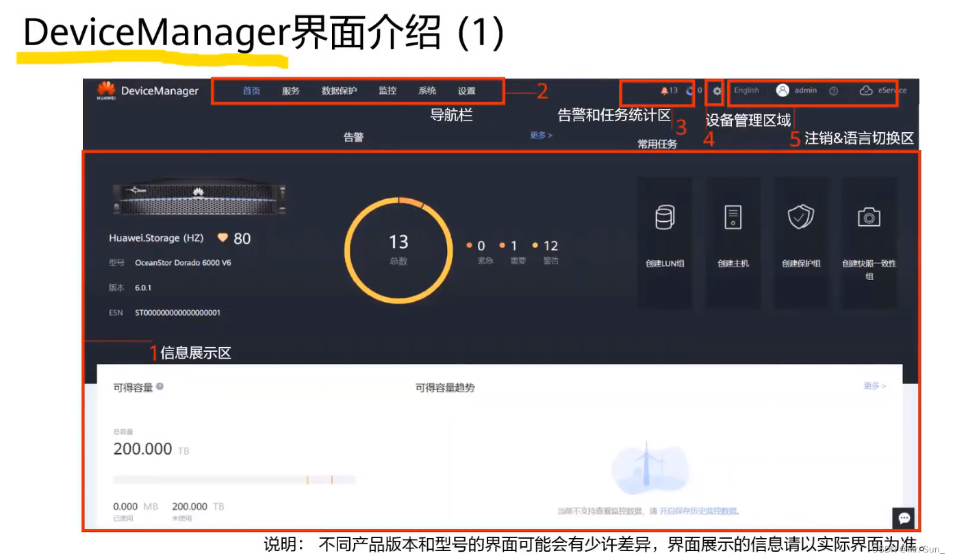
Task: Click 更多 link in capacity trend
Action: point(875,386)
